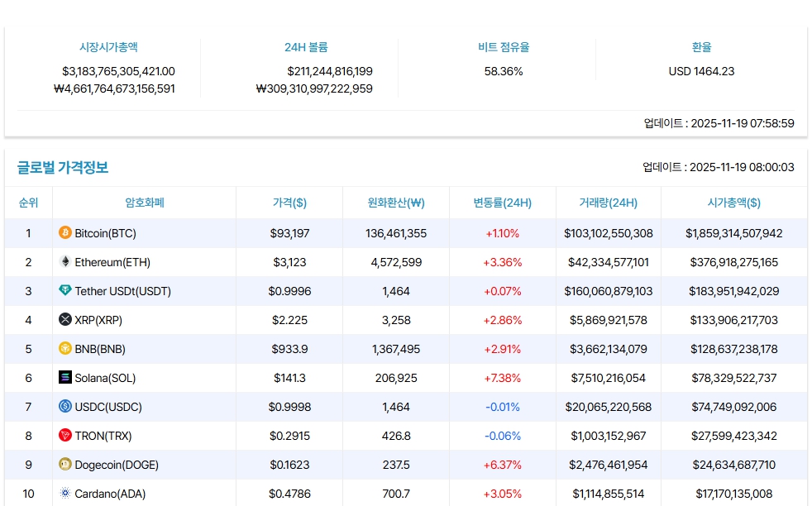This screenshot has width=812, height=506.
Task: Click the 글로벌 가격정보 section heading
Action: (63, 168)
